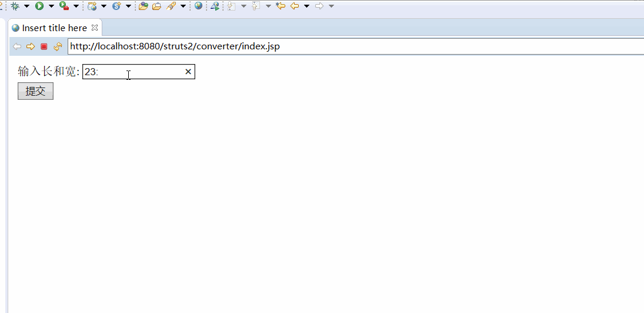Click the Open Type folder icon

[x=143, y=6]
